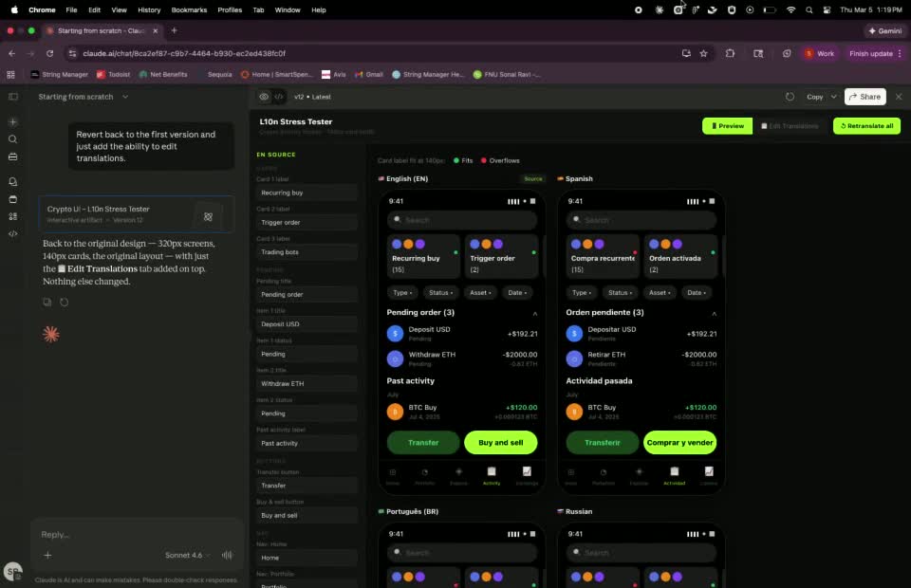Click the Trigger order card in English phone
911x588 pixels.
(501, 257)
